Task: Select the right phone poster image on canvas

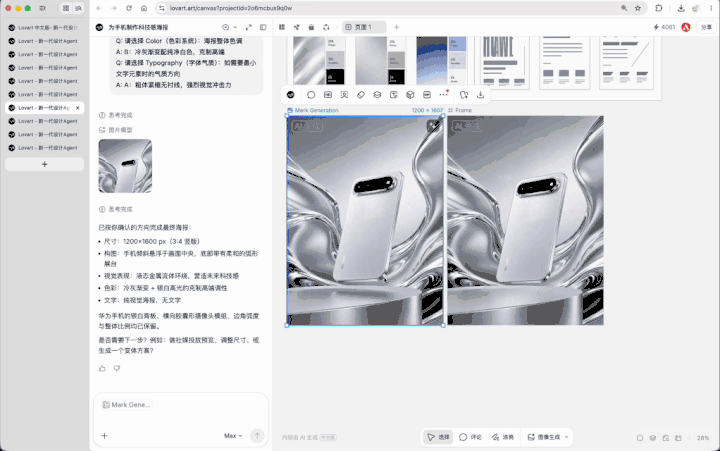Action: pyautogui.click(x=526, y=220)
